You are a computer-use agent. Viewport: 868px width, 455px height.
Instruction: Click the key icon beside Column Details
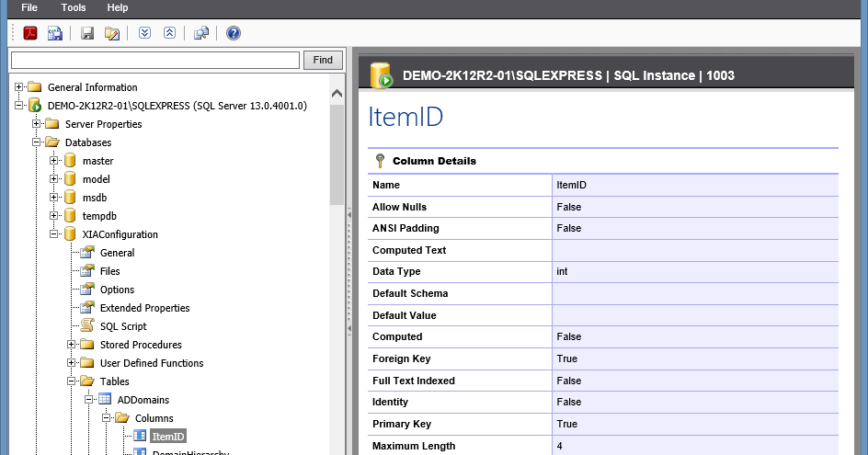(x=380, y=161)
